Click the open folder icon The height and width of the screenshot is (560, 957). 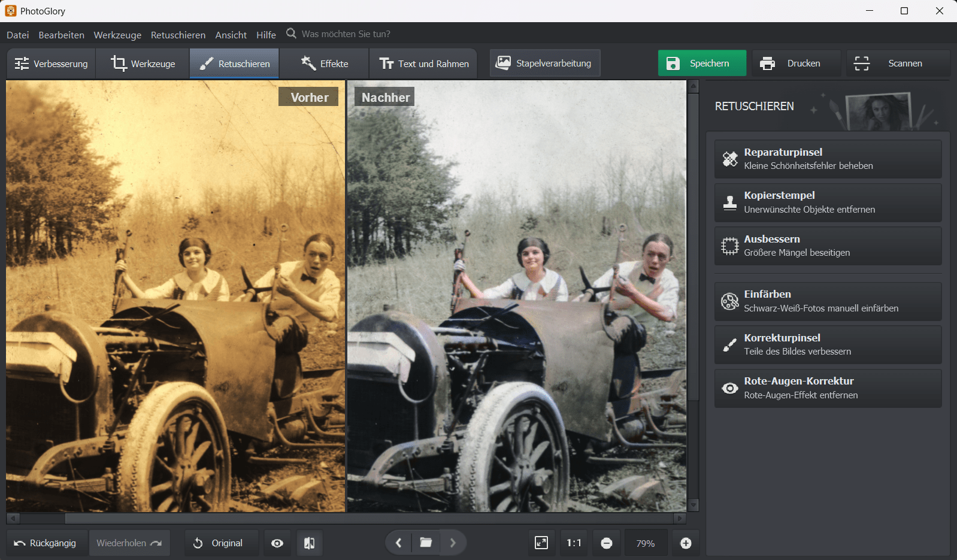pyautogui.click(x=426, y=543)
